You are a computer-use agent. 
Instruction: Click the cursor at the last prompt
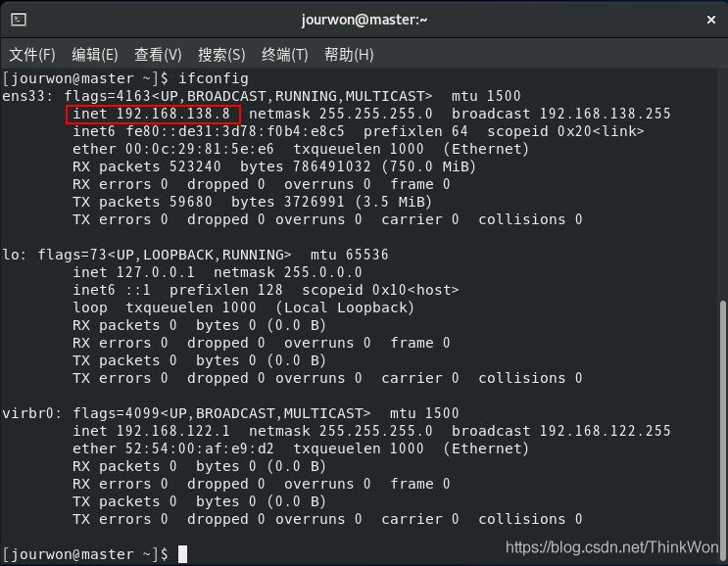pos(182,554)
